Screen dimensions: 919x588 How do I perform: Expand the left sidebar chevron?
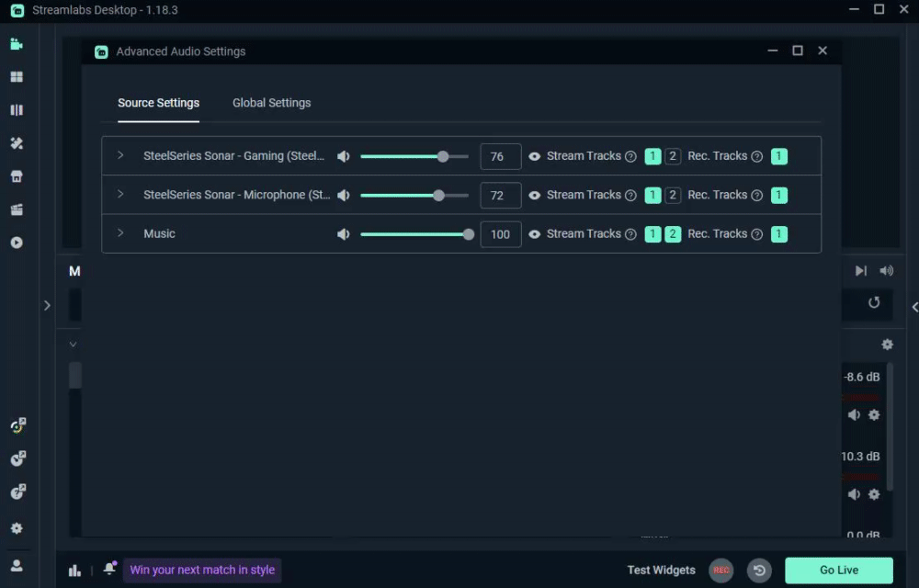(x=47, y=305)
